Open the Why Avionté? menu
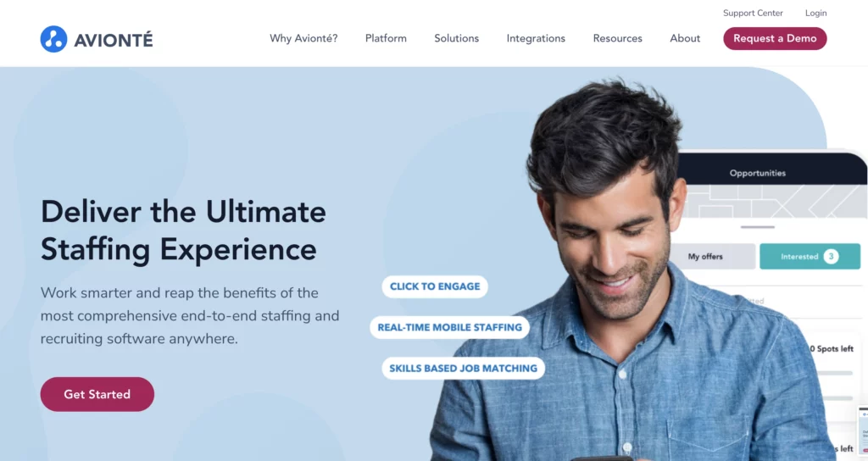Image resolution: width=868 pixels, height=461 pixels. click(x=303, y=38)
